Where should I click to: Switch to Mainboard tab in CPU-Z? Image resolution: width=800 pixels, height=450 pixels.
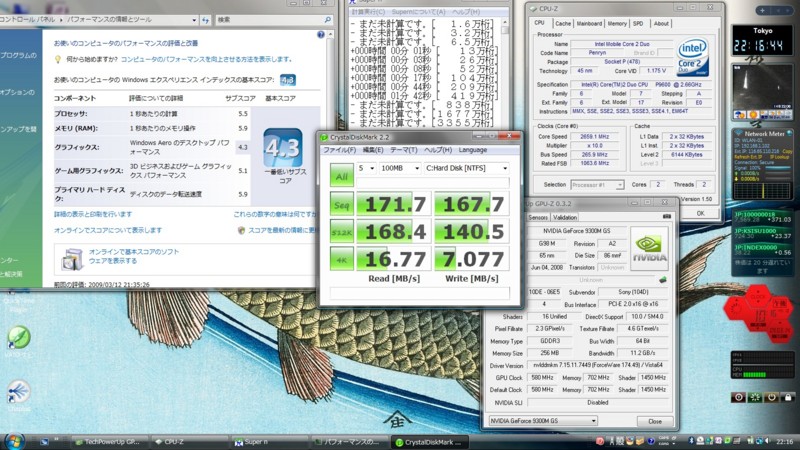click(x=589, y=23)
